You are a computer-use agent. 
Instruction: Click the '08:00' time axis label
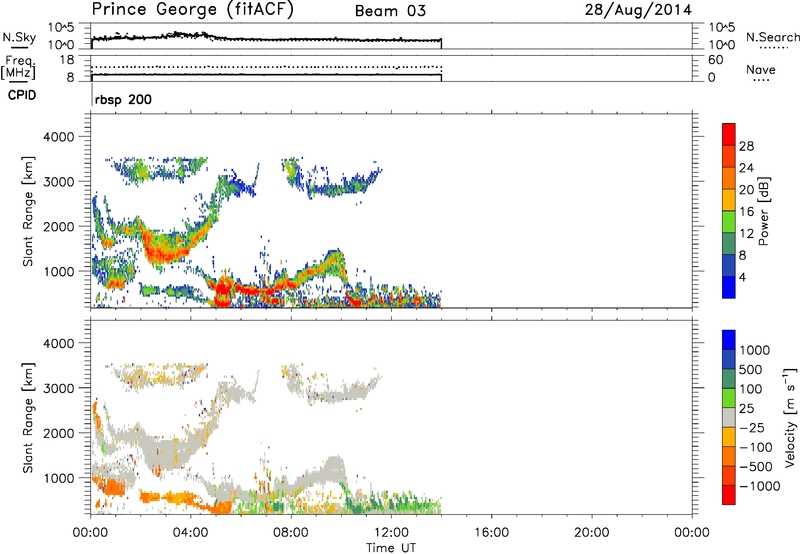(x=291, y=533)
